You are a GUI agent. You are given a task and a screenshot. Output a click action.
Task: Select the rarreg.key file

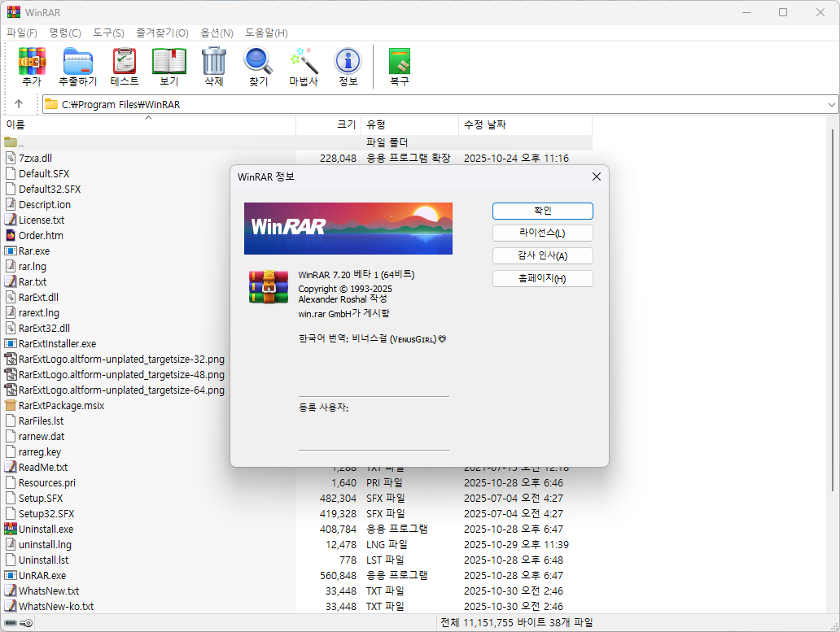click(40, 452)
